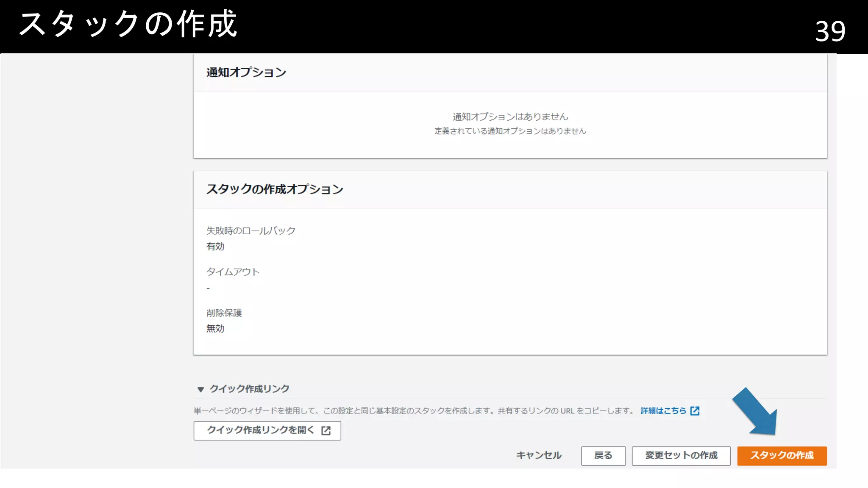The height and width of the screenshot is (488, 868).
Task: Collapse the クイック作成リンク section triangle
Action: pos(200,389)
